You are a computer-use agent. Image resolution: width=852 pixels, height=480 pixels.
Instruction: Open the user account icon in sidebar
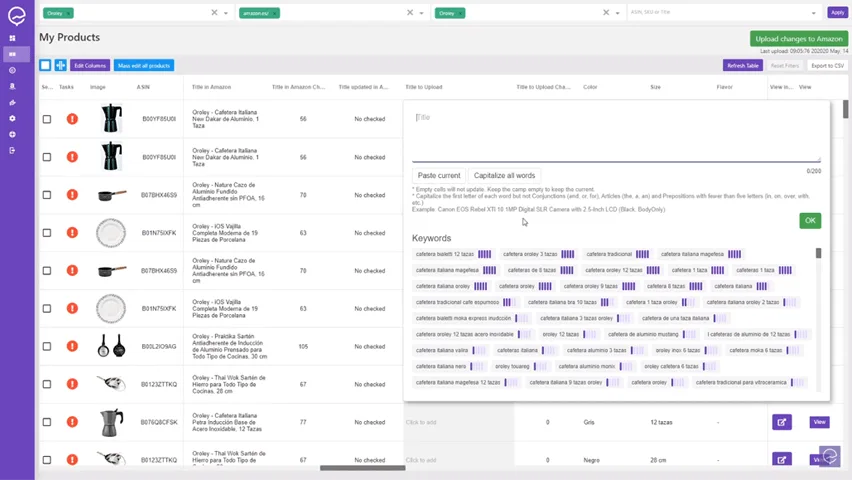click(x=12, y=86)
